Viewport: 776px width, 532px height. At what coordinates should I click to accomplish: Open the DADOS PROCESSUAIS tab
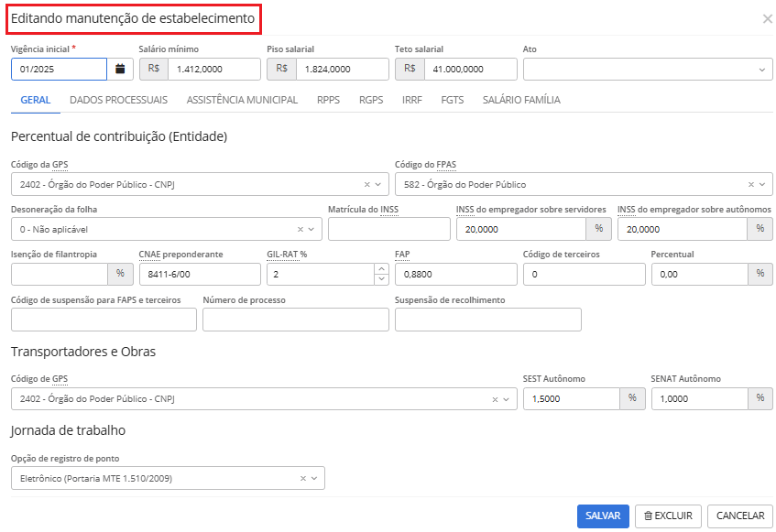coord(118,100)
